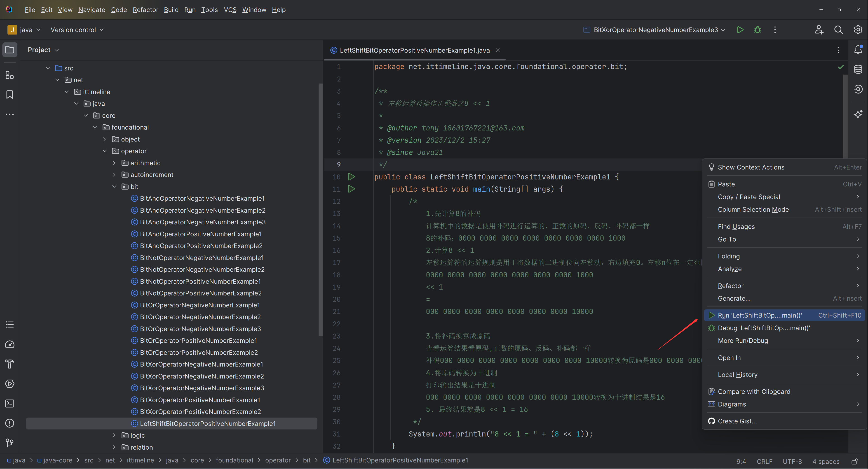
Task: Expand the object package
Action: (105, 139)
